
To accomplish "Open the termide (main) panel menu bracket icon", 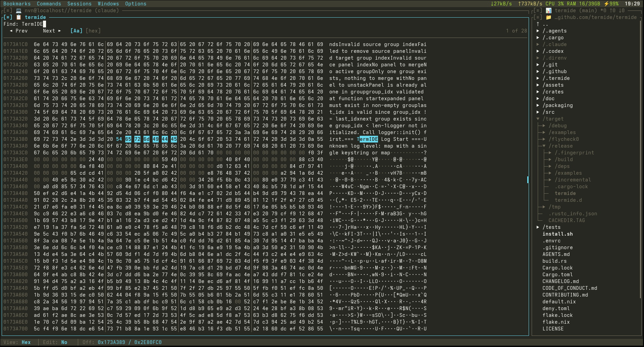I will [x=538, y=10].
